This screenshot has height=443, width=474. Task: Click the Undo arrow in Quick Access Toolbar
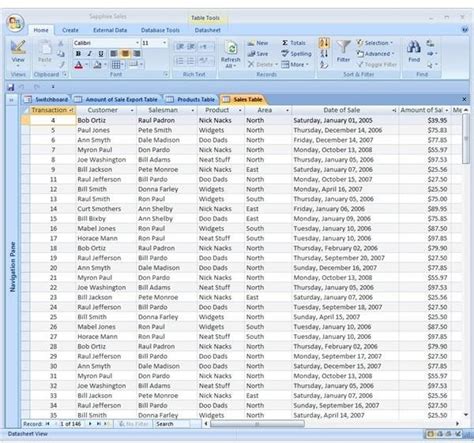[x=22, y=87]
